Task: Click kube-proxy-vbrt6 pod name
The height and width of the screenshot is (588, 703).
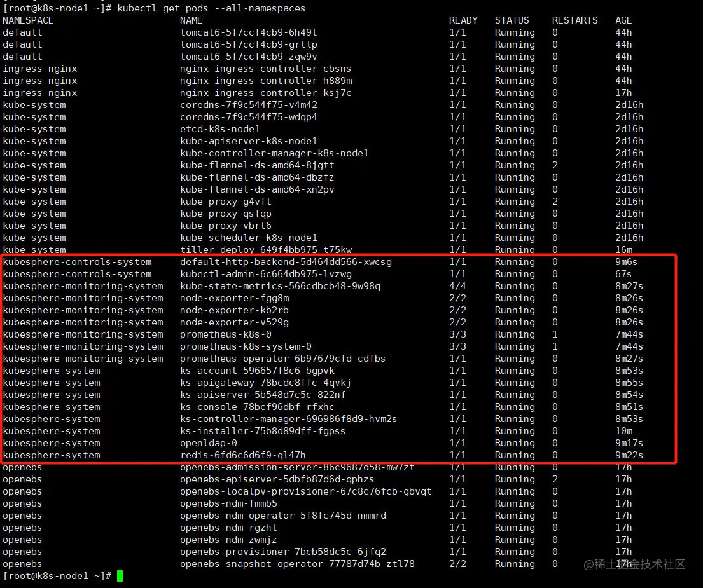Action: pyautogui.click(x=225, y=226)
